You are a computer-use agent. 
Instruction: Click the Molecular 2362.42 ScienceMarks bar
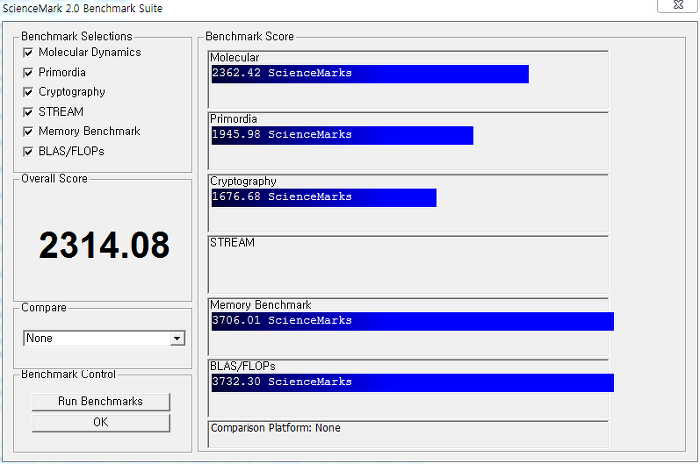[370, 74]
